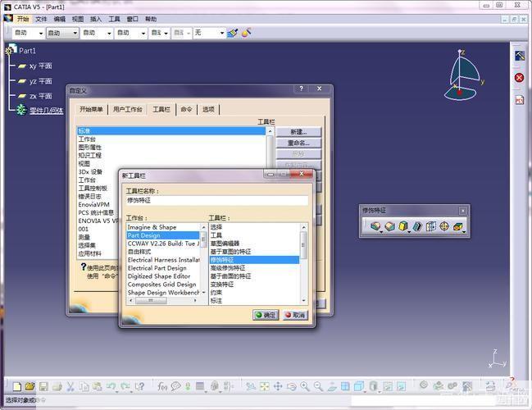The height and width of the screenshot is (410, 532).
Task: Open the 开始 menu
Action: pyautogui.click(x=23, y=19)
